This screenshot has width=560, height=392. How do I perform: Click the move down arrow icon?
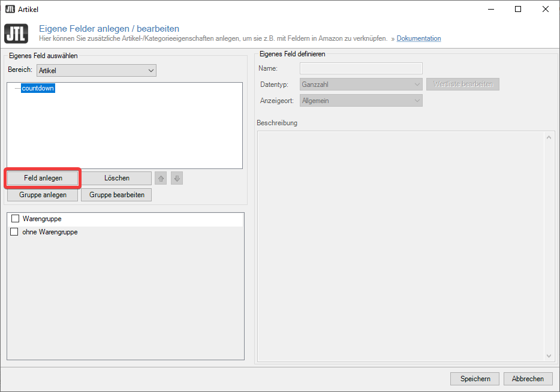click(177, 178)
